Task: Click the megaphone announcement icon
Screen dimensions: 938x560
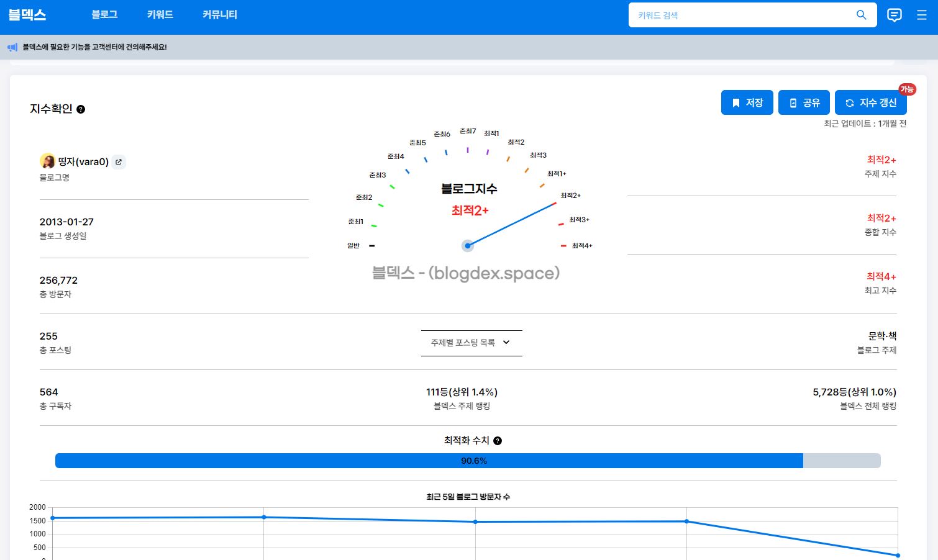Action: 12,47
